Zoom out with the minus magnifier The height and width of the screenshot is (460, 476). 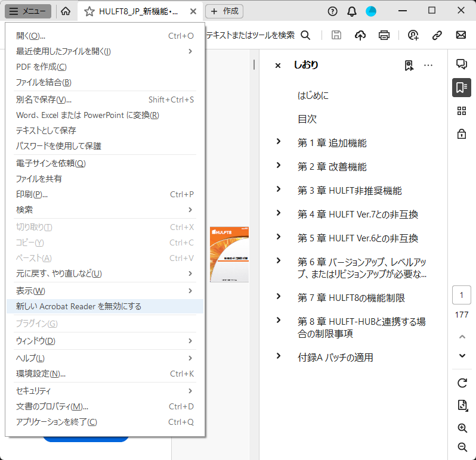click(462, 447)
